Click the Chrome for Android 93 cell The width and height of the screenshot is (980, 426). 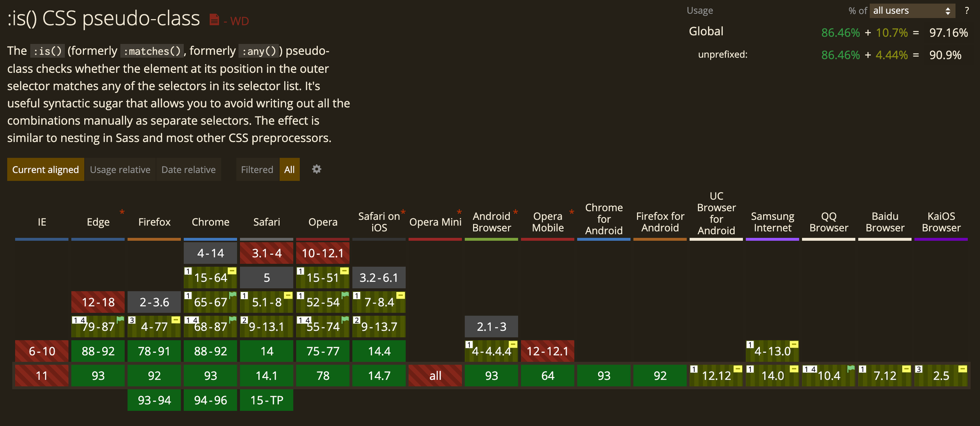(x=604, y=376)
